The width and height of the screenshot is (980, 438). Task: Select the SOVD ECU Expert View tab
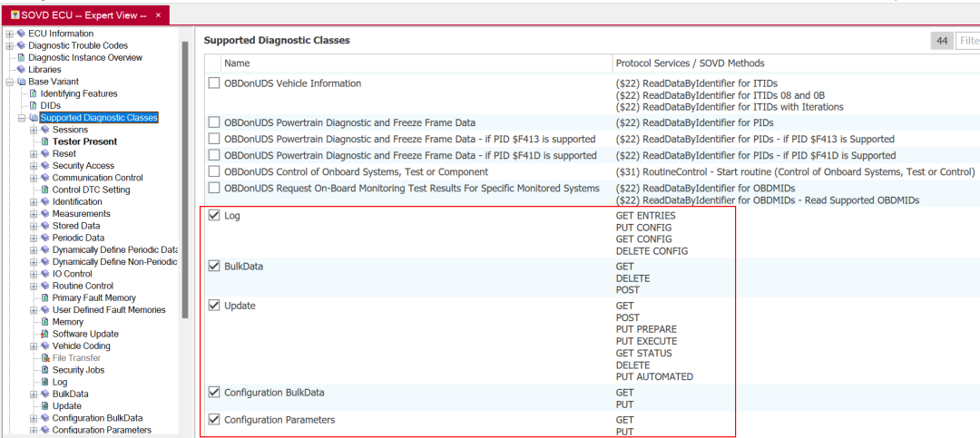[77, 15]
